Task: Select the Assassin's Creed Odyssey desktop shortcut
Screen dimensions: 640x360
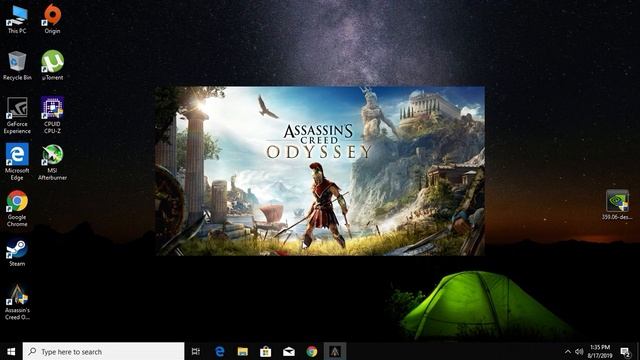Action: click(17, 302)
